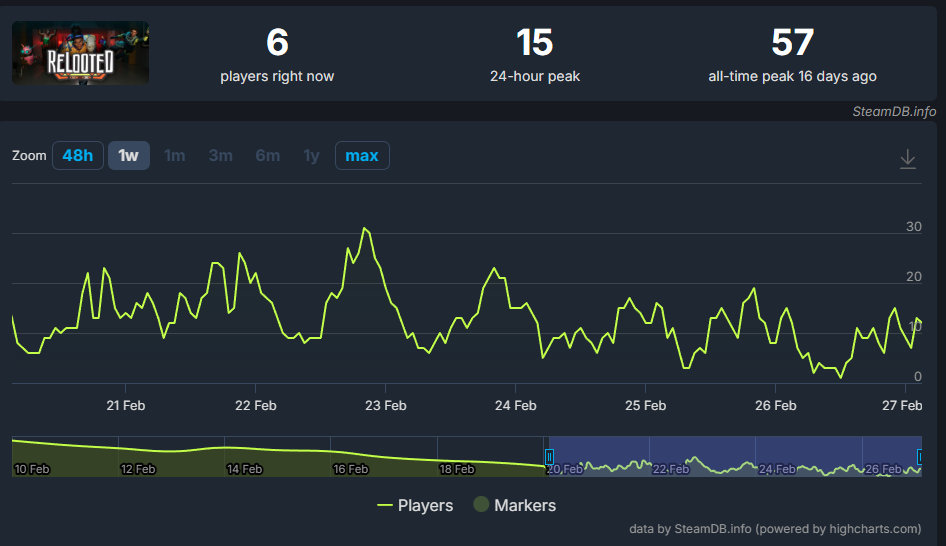946x546 pixels.
Task: Toggle the Markers series in legend
Action: click(x=514, y=505)
